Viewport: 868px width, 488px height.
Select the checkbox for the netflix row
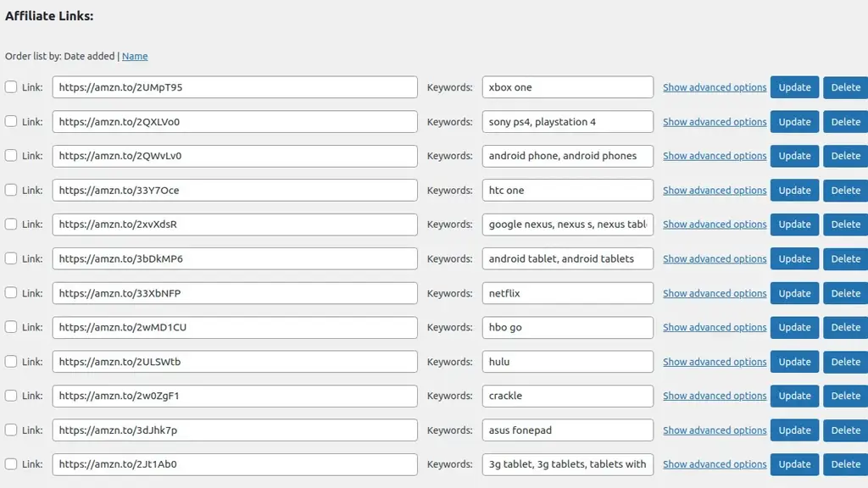click(10, 293)
